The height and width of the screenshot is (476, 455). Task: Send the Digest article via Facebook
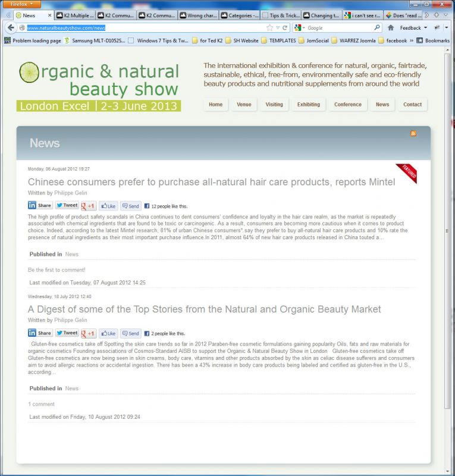[130, 334]
